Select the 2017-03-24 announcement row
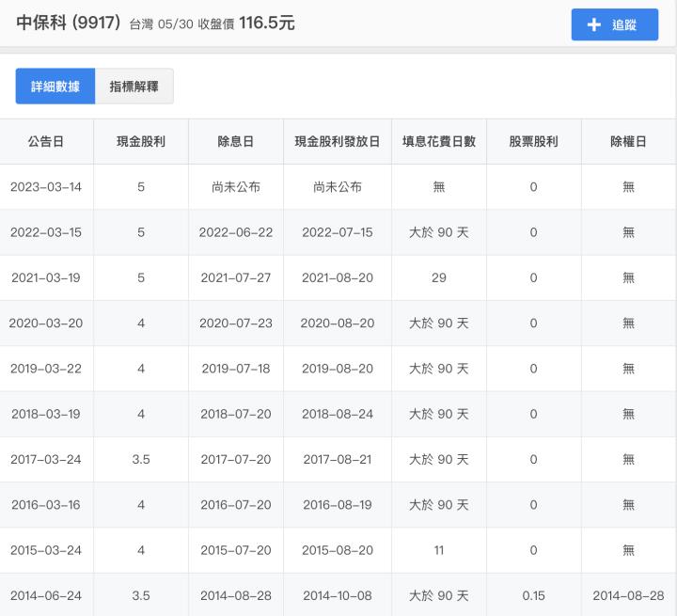The height and width of the screenshot is (616, 677). tap(46, 459)
